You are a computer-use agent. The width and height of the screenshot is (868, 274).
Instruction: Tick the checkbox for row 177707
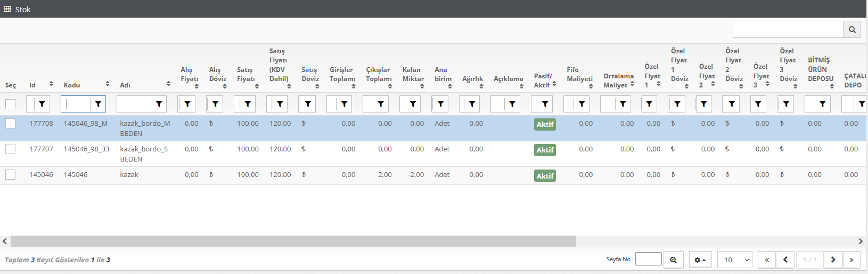(x=11, y=149)
